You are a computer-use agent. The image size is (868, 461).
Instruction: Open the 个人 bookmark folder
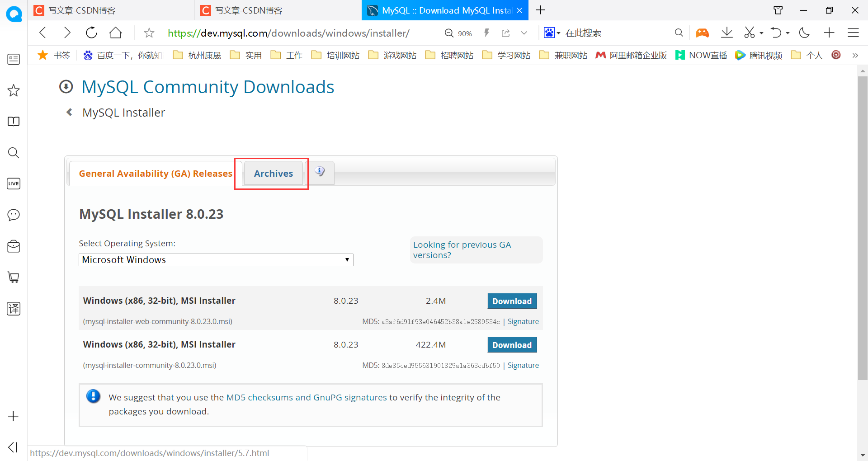(x=807, y=55)
